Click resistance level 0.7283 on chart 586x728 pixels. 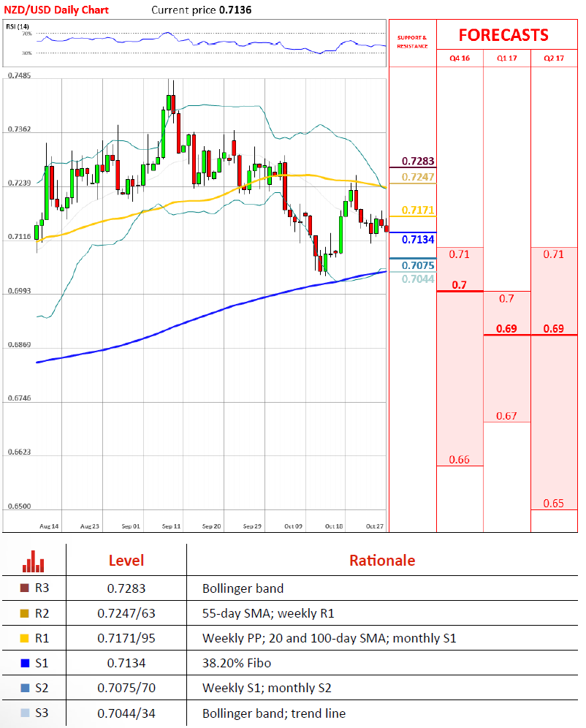pyautogui.click(x=417, y=161)
